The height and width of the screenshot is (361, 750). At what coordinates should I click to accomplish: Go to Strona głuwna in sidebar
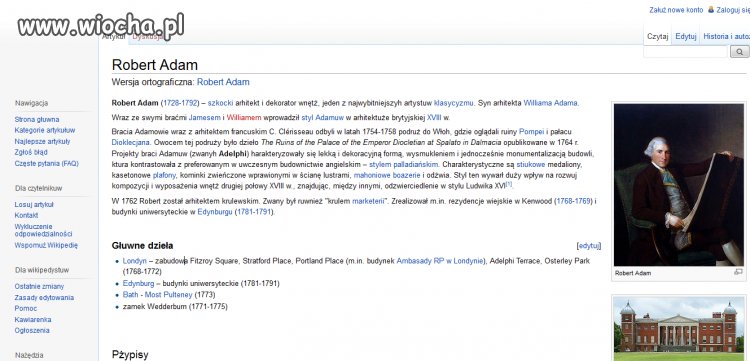(x=37, y=120)
